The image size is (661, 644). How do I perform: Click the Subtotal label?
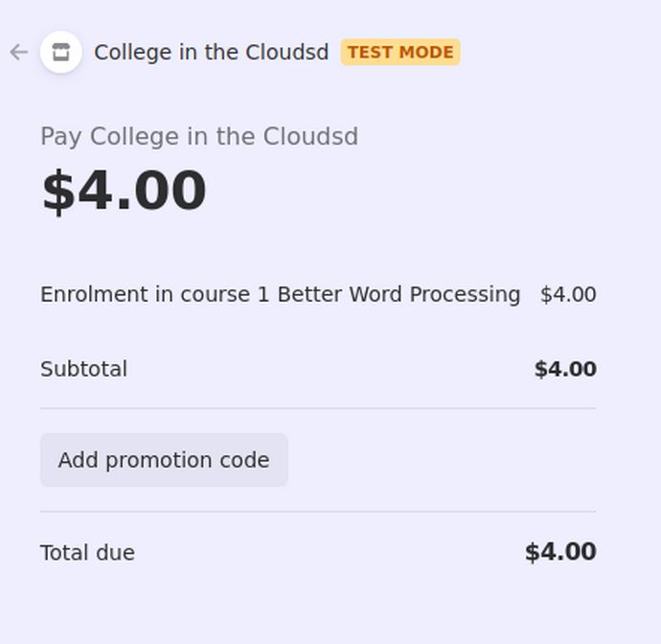coord(84,369)
